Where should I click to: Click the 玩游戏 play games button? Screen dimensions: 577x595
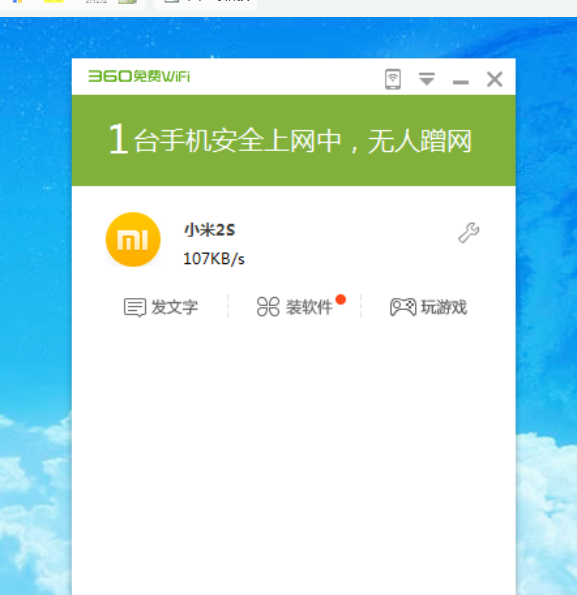tap(428, 307)
